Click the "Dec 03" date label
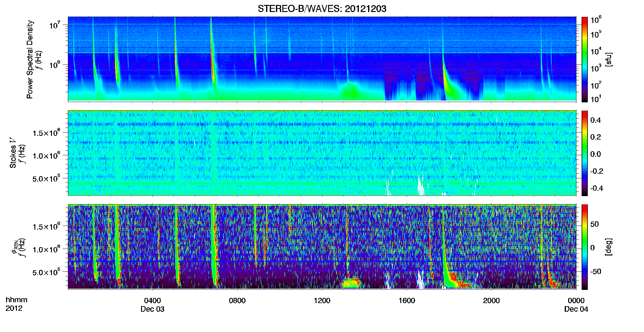Viewport: 644px width, 332px height. (152, 309)
